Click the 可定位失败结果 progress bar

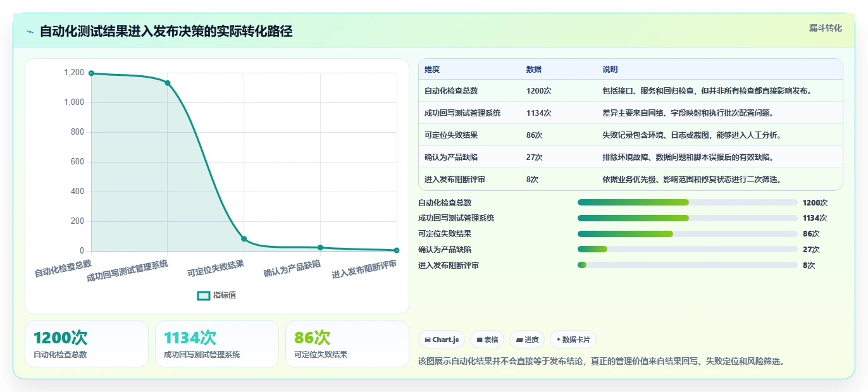[x=687, y=234]
